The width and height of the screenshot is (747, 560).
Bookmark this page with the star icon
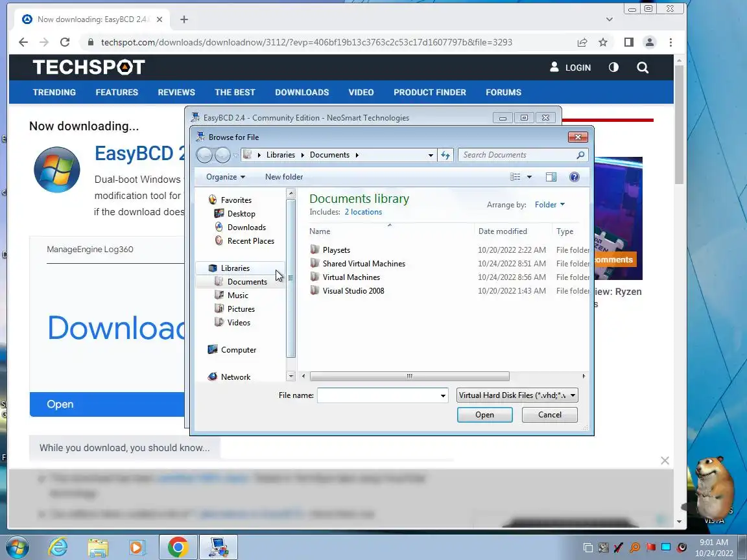(603, 42)
